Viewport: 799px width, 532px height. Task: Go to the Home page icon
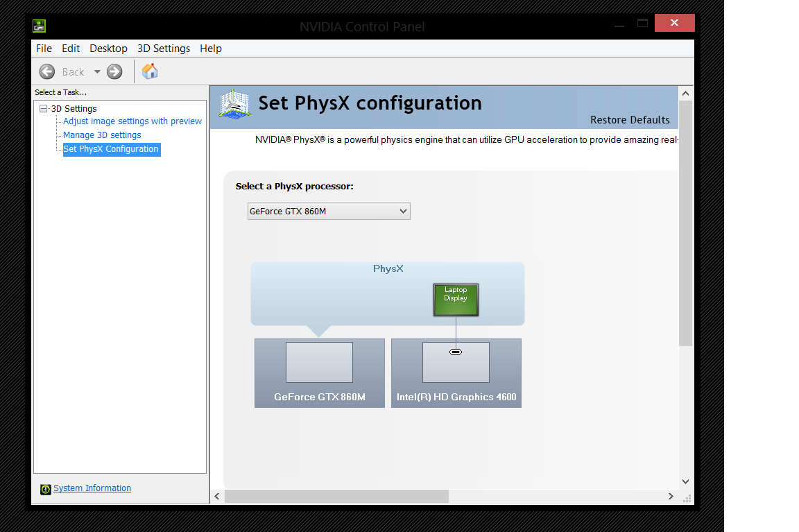pos(150,71)
